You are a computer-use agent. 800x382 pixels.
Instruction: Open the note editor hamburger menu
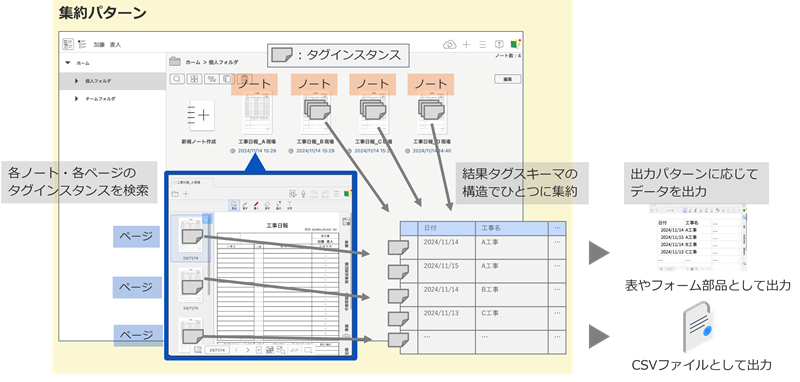336,193
